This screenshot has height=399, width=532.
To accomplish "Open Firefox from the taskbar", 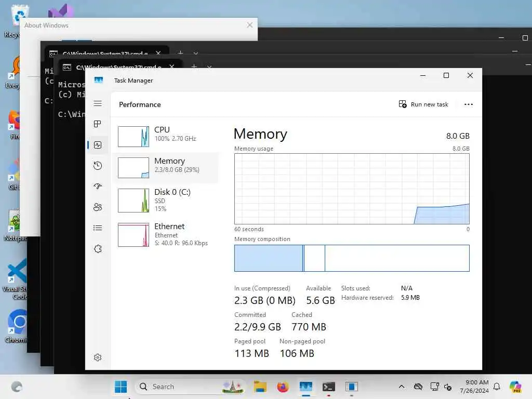I will [283, 387].
